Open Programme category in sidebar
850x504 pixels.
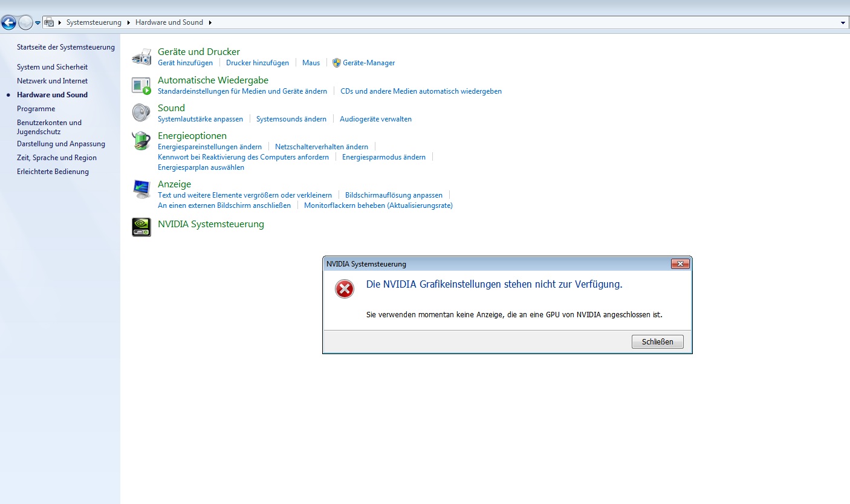click(36, 109)
